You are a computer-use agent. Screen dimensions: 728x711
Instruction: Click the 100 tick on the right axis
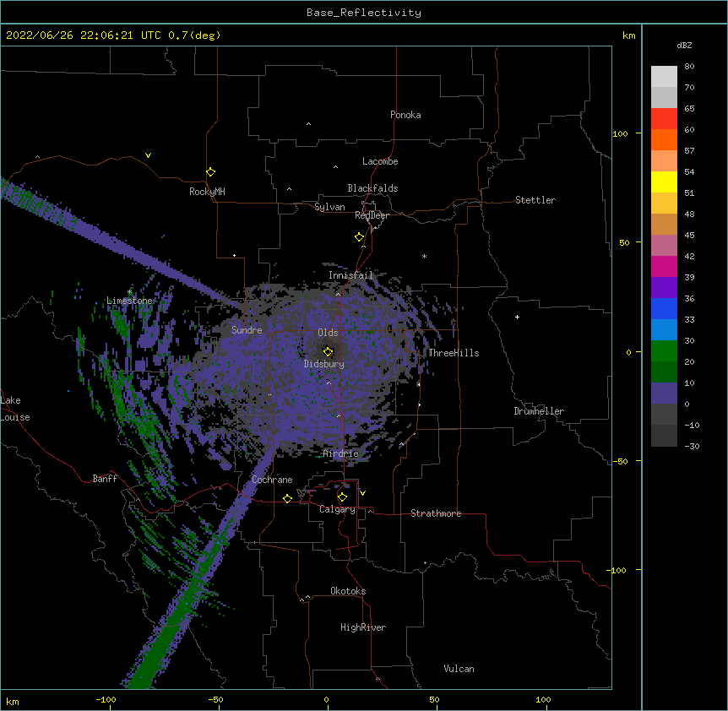click(x=620, y=133)
